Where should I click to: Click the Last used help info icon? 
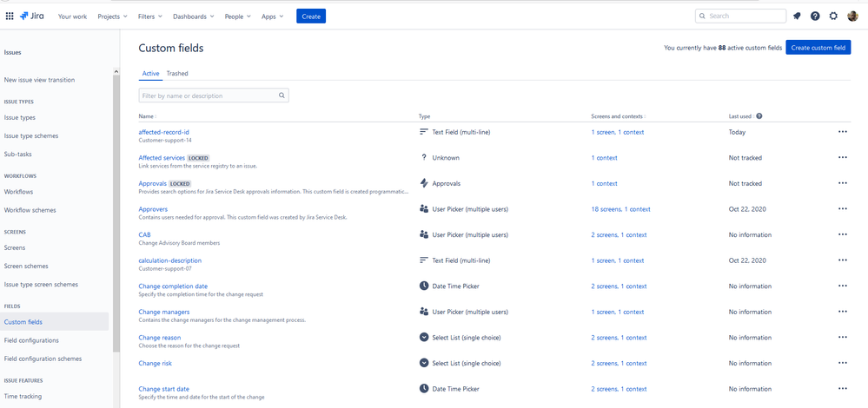[x=759, y=116]
